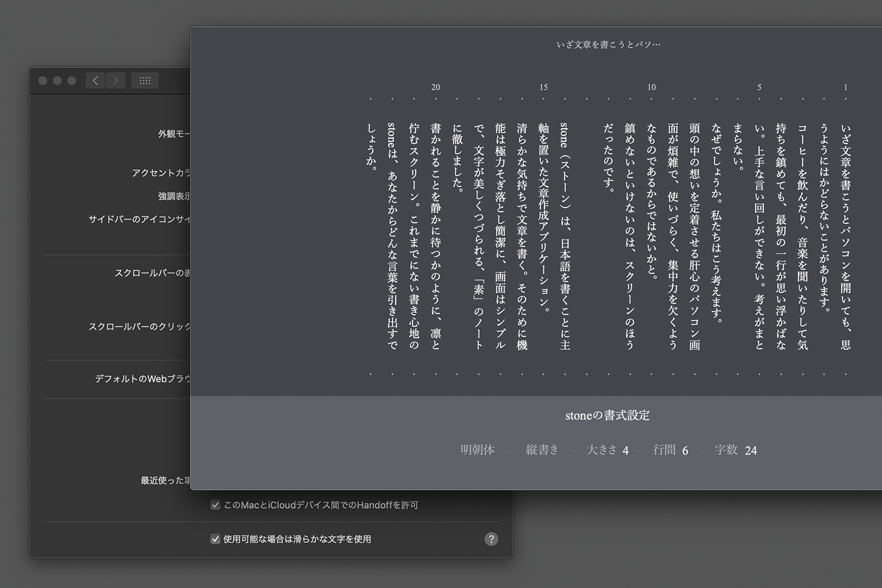This screenshot has width=882, height=588.
Task: Click the back arrow in System Preferences
Action: [x=95, y=81]
